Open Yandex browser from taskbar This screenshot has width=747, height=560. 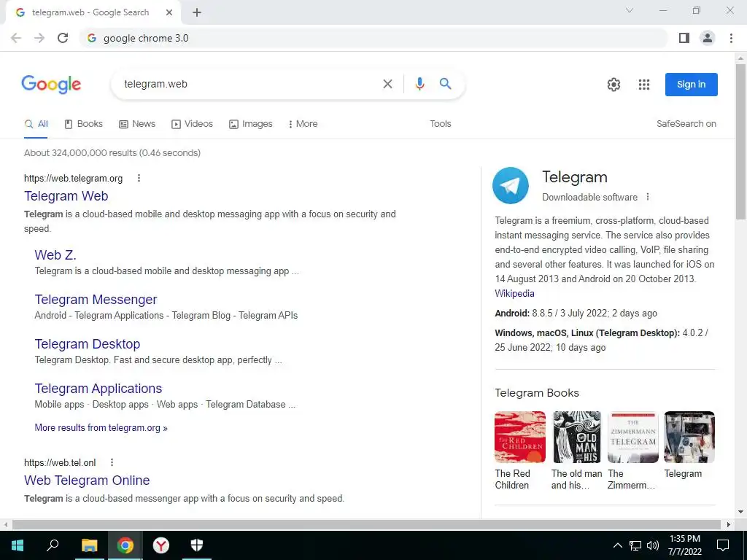(x=161, y=545)
